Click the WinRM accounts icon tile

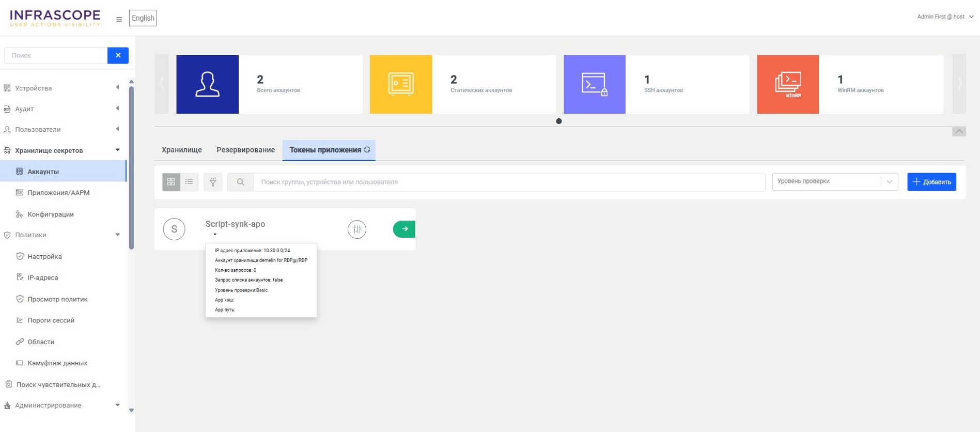[788, 84]
